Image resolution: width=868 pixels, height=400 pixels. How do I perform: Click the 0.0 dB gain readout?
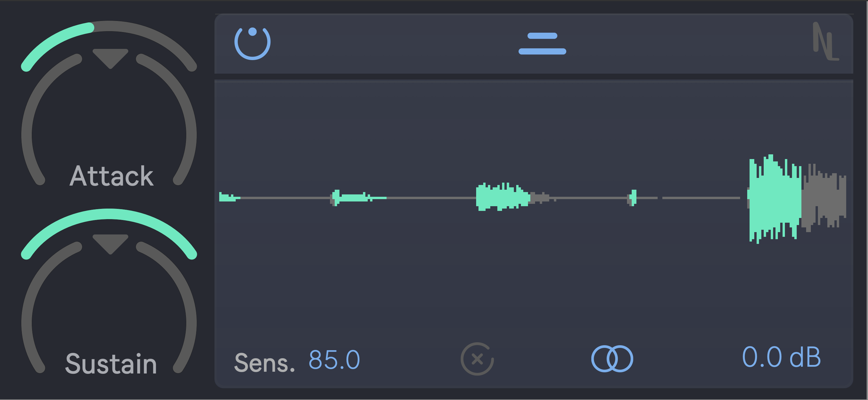coord(782,358)
